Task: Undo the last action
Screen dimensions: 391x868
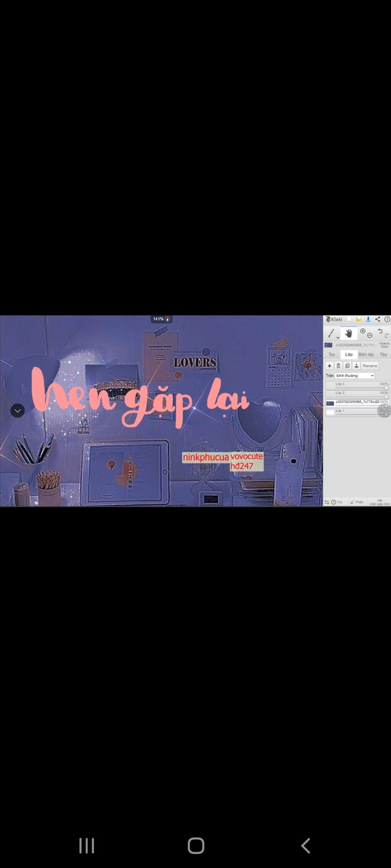Action: pos(380,331)
